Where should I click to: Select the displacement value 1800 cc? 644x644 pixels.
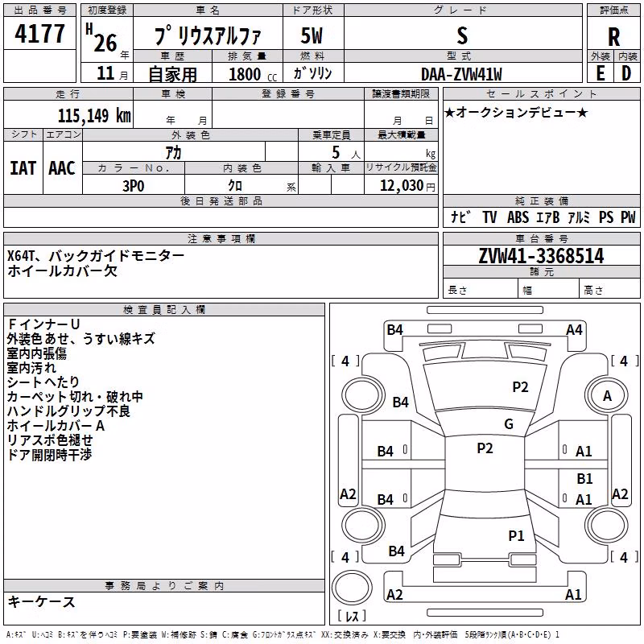(253, 74)
